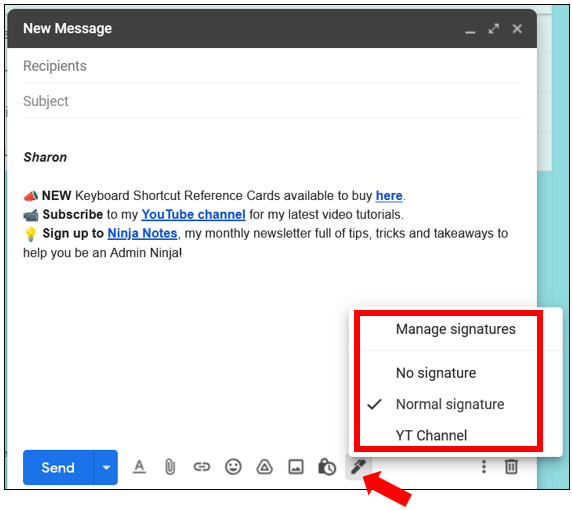Open the emoji picker smiley icon
The height and width of the screenshot is (510, 572).
[233, 467]
